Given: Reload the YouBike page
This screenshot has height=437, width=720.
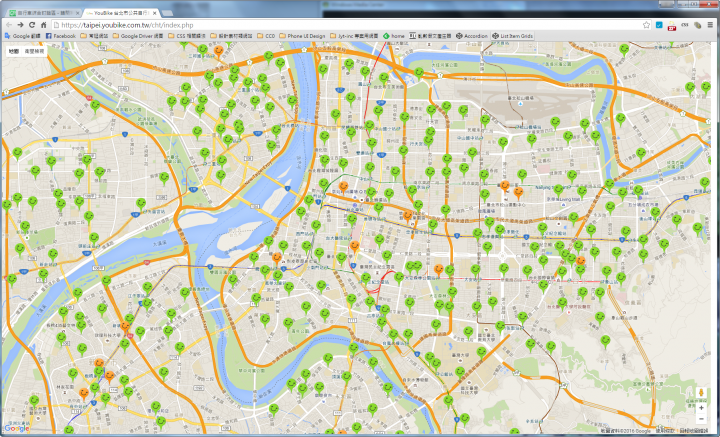Looking at the screenshot, I should tap(32, 25).
